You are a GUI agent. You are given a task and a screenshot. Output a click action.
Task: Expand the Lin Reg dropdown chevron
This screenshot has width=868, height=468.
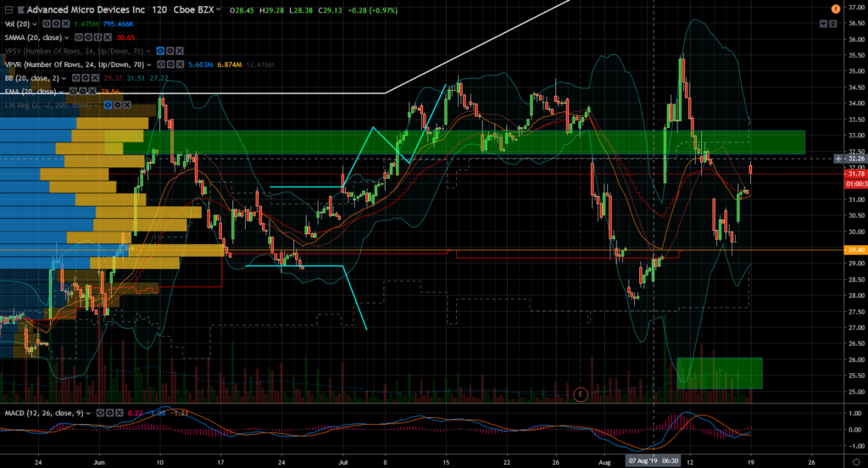(96, 106)
